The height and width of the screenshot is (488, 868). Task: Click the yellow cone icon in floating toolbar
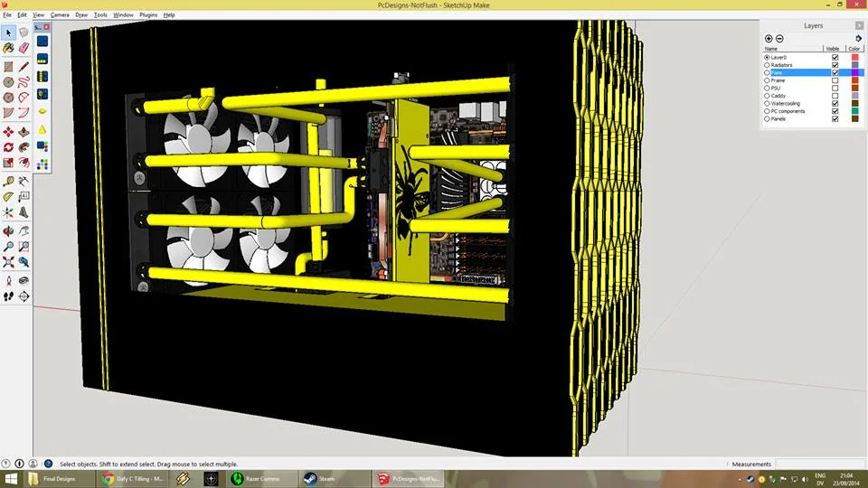tap(42, 129)
